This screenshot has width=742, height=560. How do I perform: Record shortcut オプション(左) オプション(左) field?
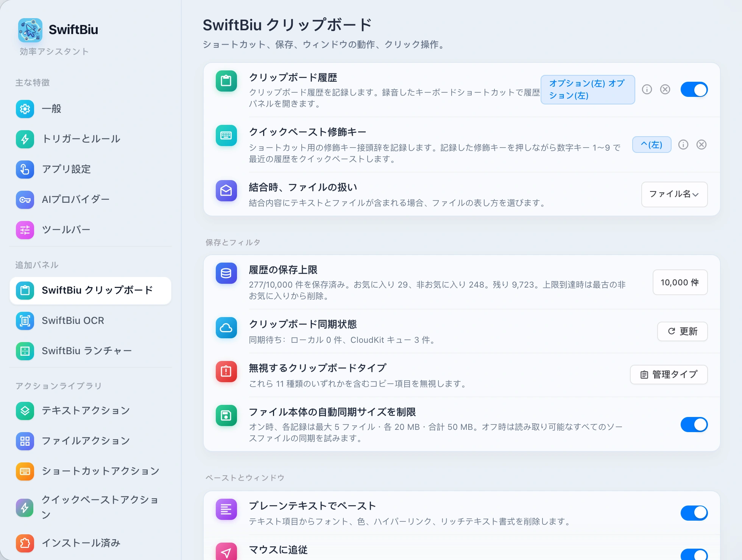(588, 90)
